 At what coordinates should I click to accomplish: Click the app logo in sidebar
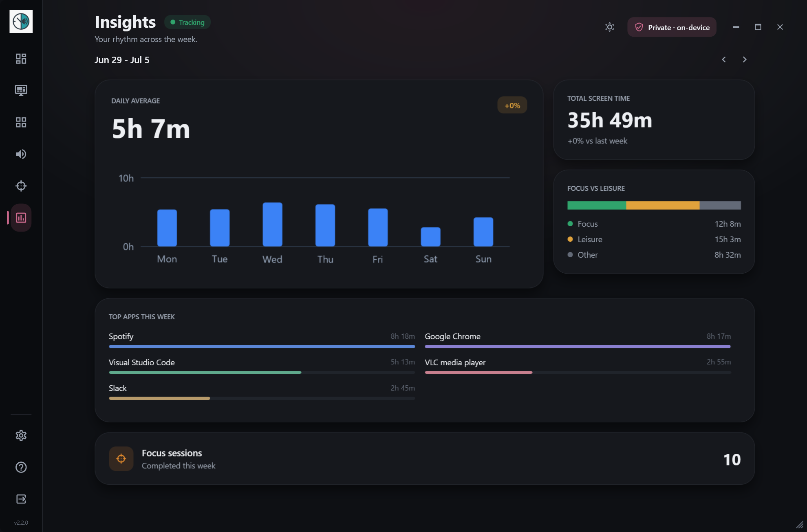click(21, 21)
